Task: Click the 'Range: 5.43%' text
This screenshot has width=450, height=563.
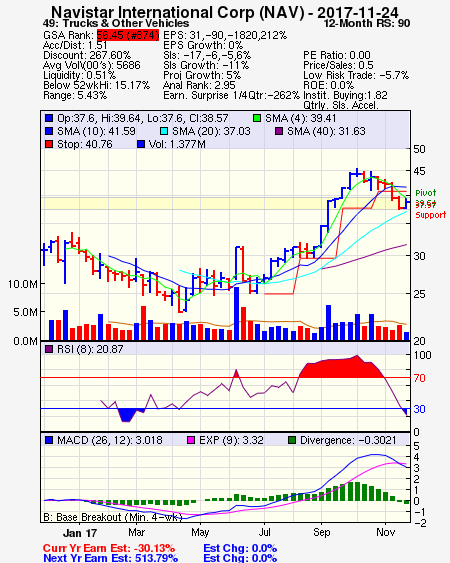Action: (x=75, y=96)
